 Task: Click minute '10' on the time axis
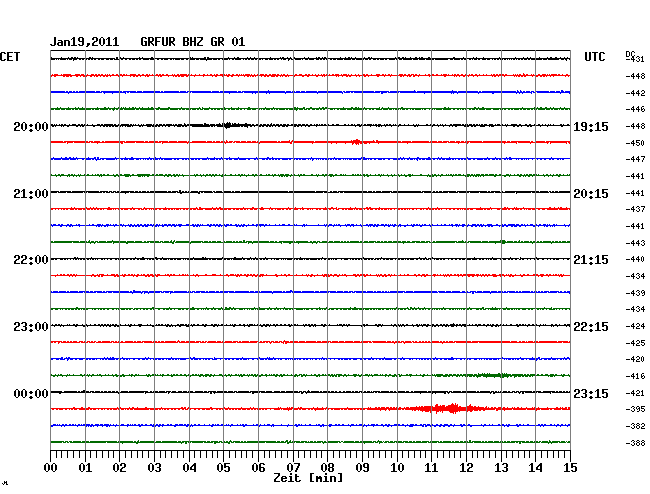tap(397, 467)
